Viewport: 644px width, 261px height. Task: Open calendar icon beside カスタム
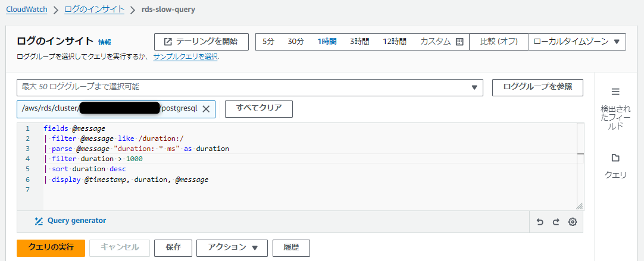459,42
